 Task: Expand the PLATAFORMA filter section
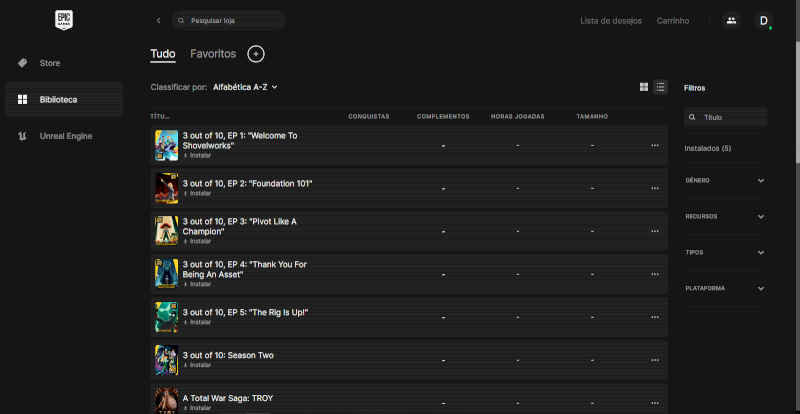[725, 288]
